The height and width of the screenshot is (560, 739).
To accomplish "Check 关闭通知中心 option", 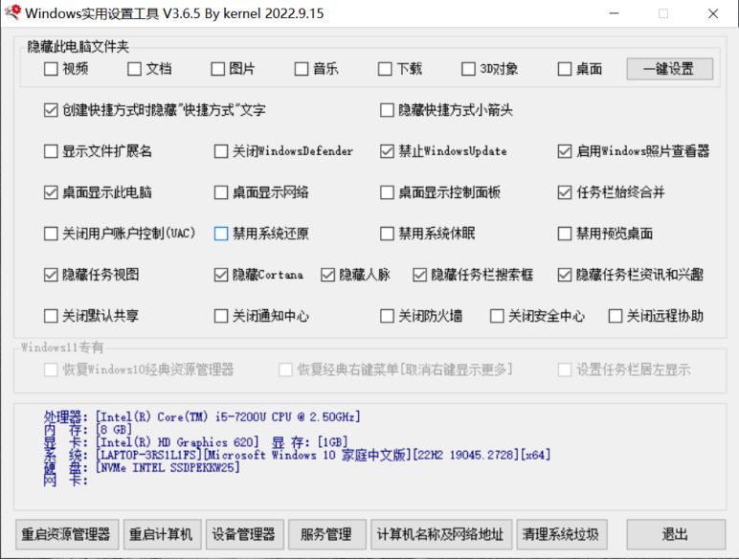I will coord(221,316).
